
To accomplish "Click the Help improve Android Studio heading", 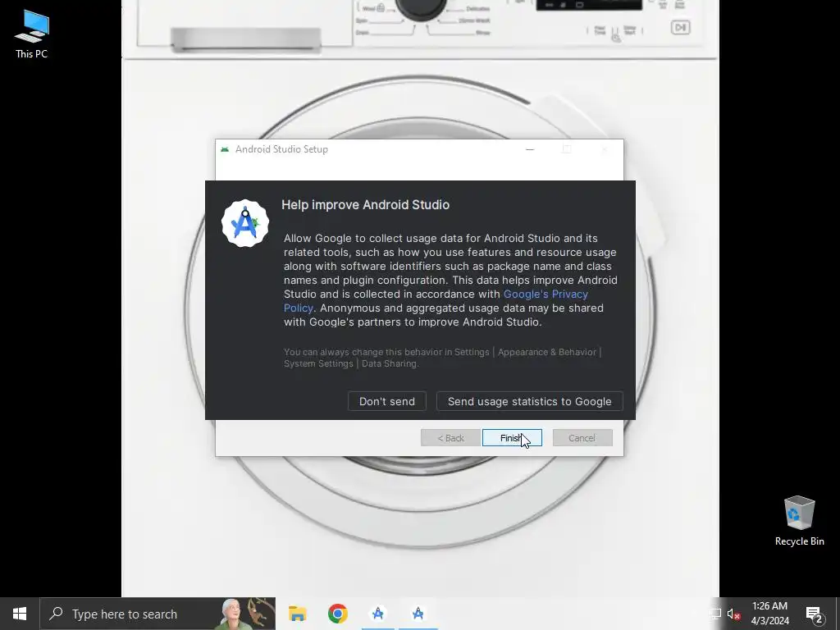I will (365, 204).
